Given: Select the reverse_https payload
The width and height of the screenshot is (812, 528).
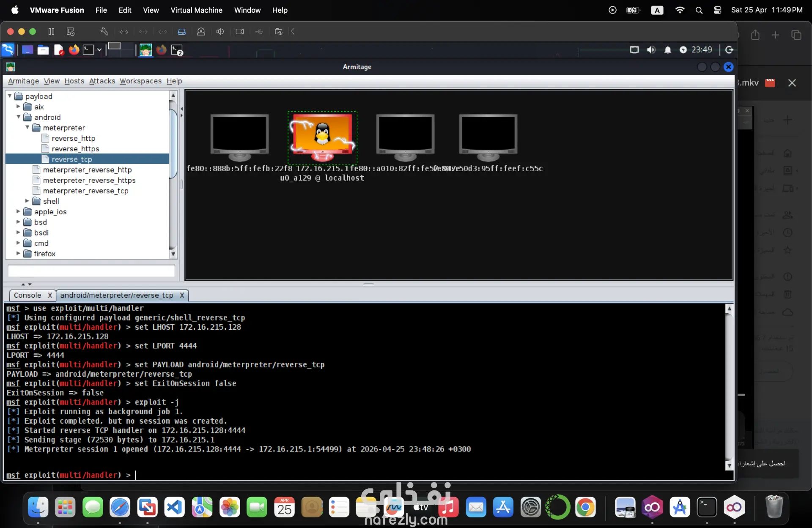Looking at the screenshot, I should click(x=75, y=149).
